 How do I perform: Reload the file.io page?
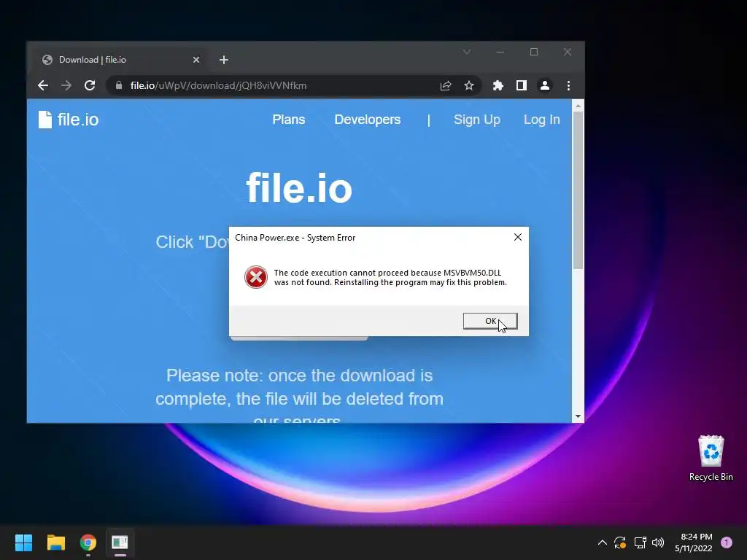coord(90,86)
